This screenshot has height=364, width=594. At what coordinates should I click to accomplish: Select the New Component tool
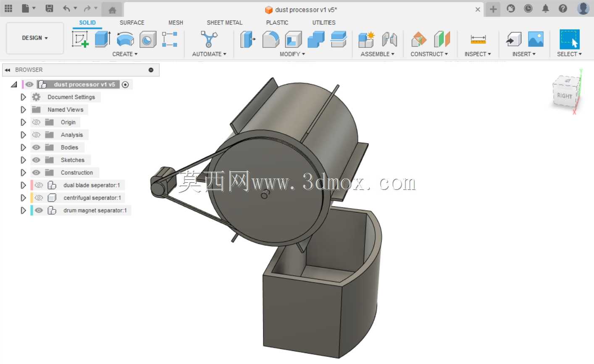[366, 39]
